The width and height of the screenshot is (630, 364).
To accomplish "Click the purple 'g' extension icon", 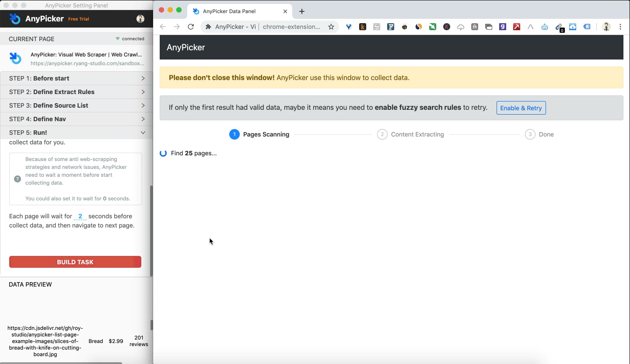I will [x=503, y=27].
